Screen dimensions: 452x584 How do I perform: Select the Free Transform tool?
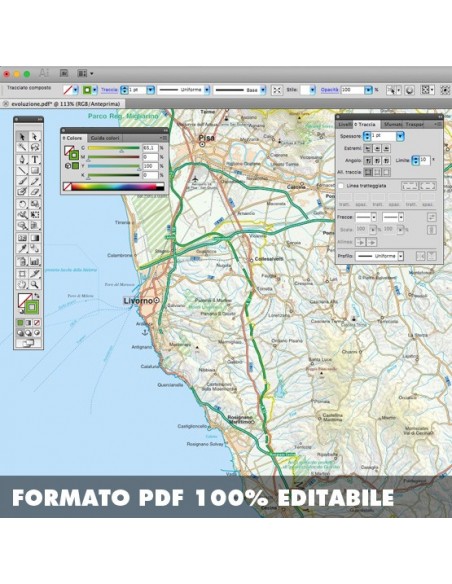[35, 215]
